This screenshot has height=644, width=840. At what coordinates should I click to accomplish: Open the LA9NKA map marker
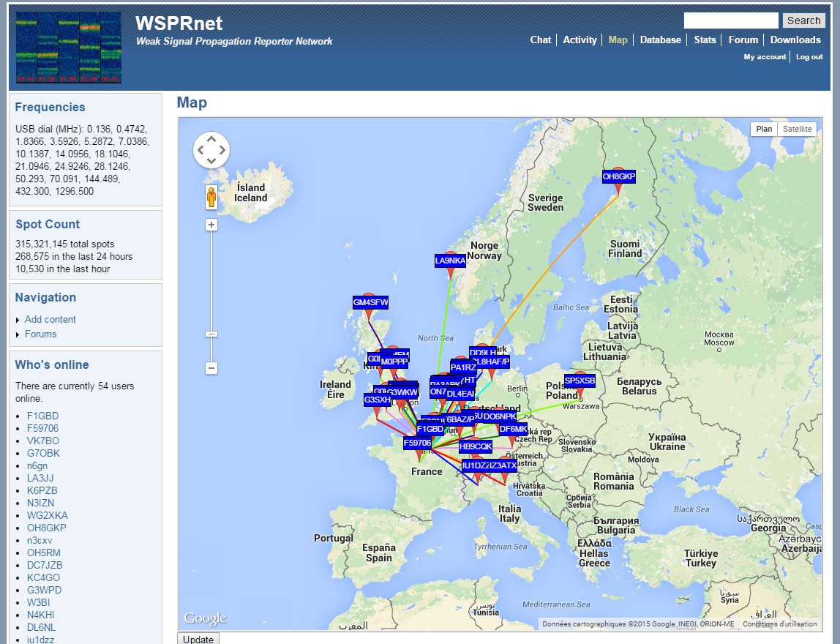(450, 261)
